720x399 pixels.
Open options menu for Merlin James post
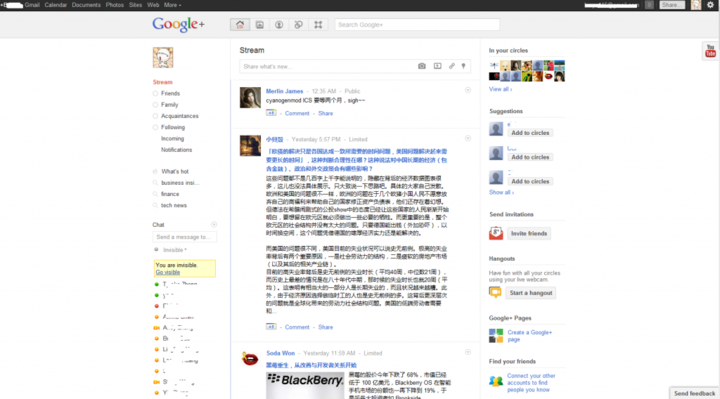tap(468, 90)
